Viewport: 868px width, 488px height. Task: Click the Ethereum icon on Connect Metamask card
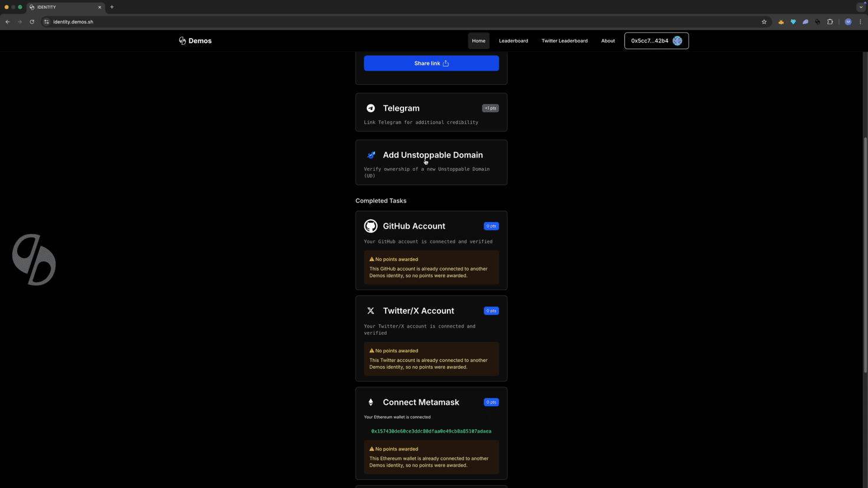point(371,402)
